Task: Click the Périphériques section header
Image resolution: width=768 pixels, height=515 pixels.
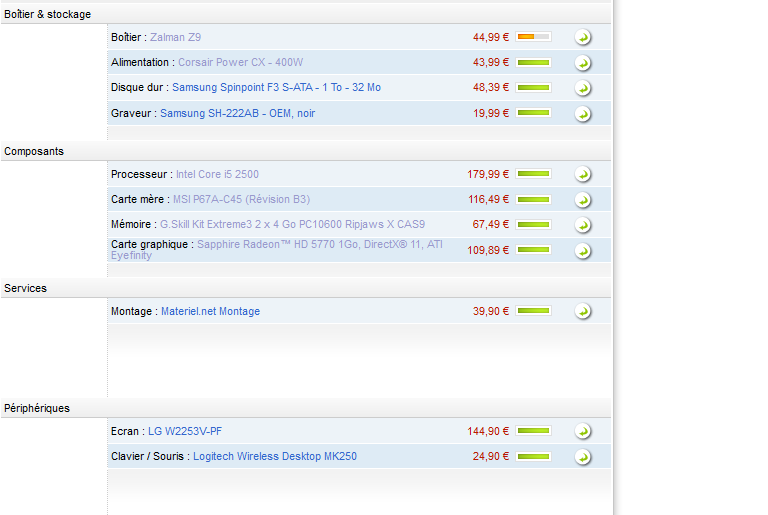Action: coord(37,408)
